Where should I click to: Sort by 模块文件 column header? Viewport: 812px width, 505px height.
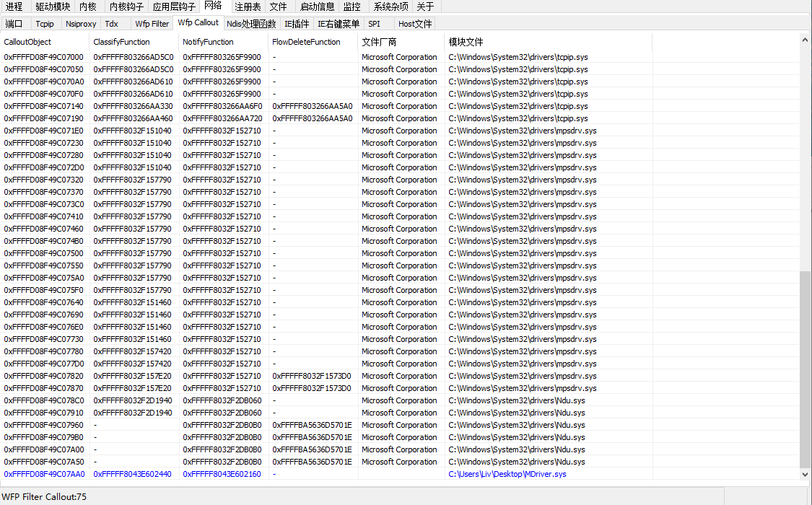pyautogui.click(x=466, y=42)
